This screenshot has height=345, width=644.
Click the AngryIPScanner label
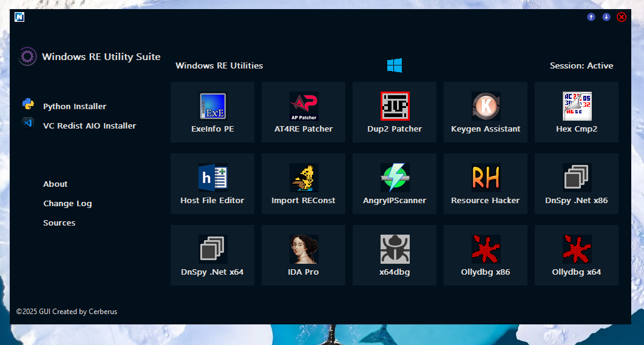pos(395,200)
